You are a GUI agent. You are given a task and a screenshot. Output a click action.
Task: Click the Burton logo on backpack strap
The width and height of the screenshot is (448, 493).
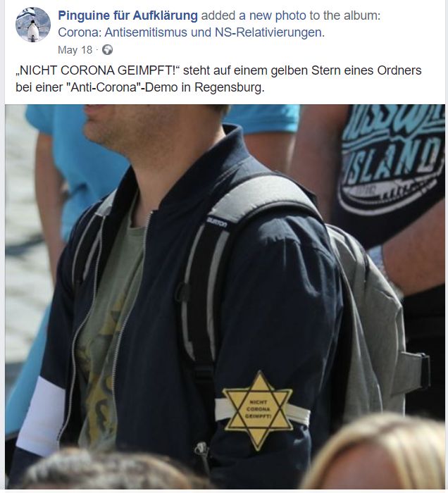tap(217, 223)
